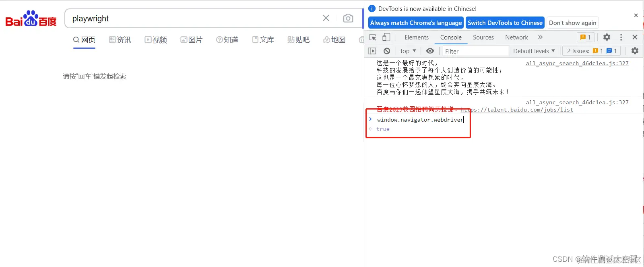Click the 2 Issues indicator
Screen dimensions: 644x267
pyautogui.click(x=592, y=51)
